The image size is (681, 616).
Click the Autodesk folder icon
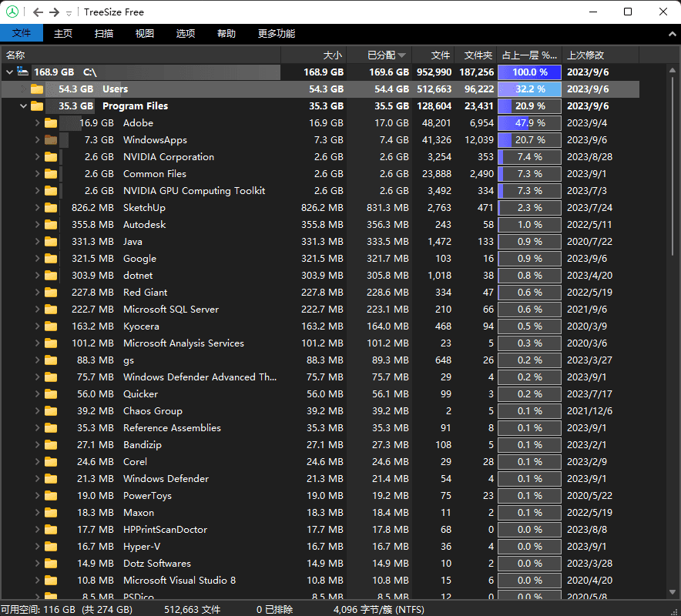(x=51, y=224)
